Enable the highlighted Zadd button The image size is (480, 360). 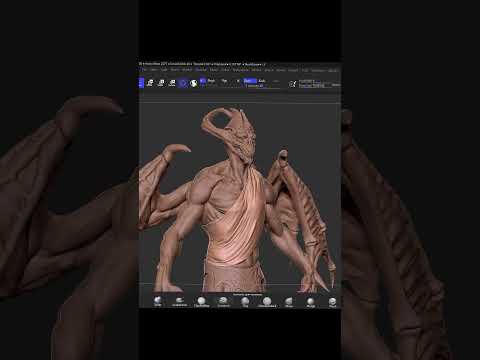250,81
